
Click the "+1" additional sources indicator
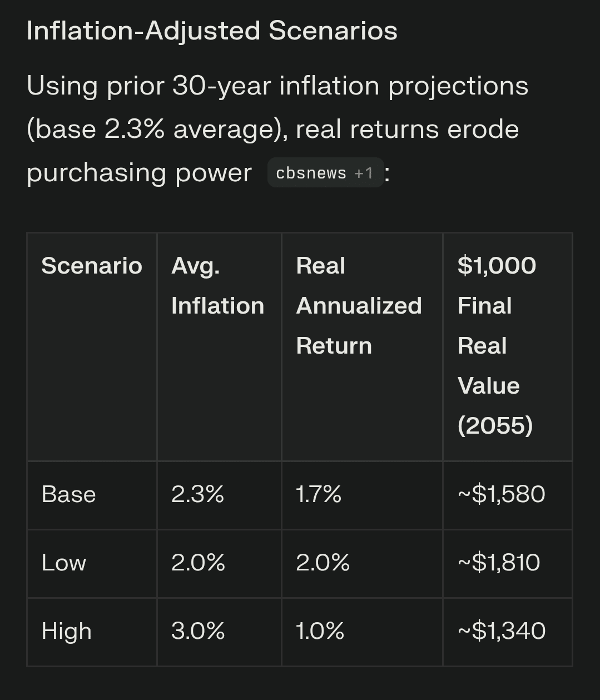pos(364,173)
